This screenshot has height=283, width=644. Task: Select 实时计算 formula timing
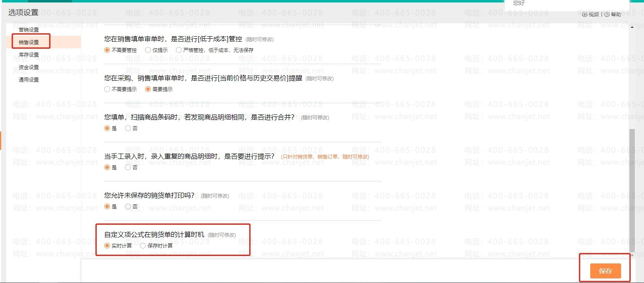(x=107, y=246)
